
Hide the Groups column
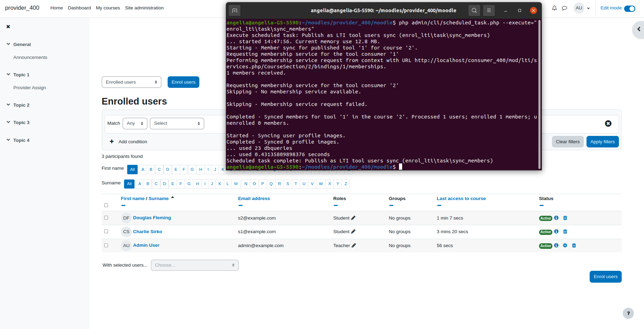pos(391,205)
